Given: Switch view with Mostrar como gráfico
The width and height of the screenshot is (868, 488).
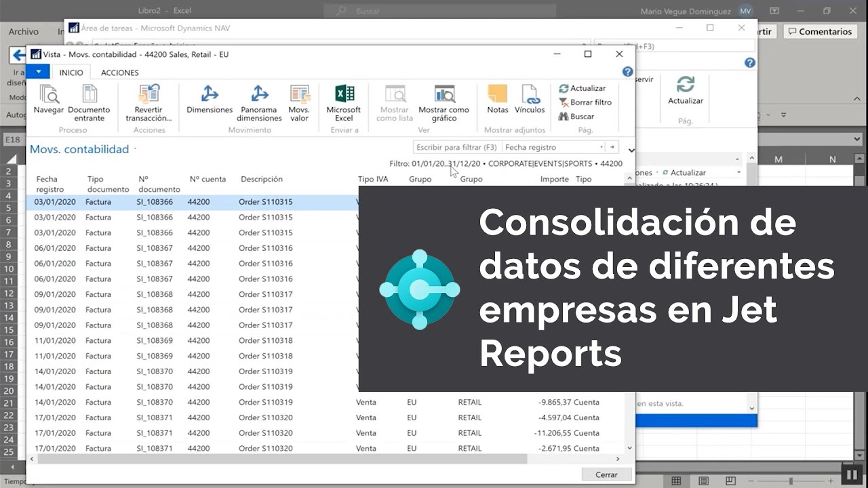Looking at the screenshot, I should point(443,103).
